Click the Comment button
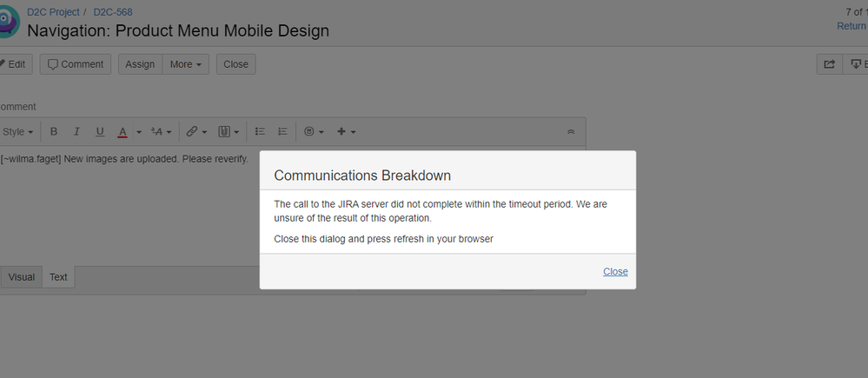Viewport: 868px width, 378px height. (76, 64)
